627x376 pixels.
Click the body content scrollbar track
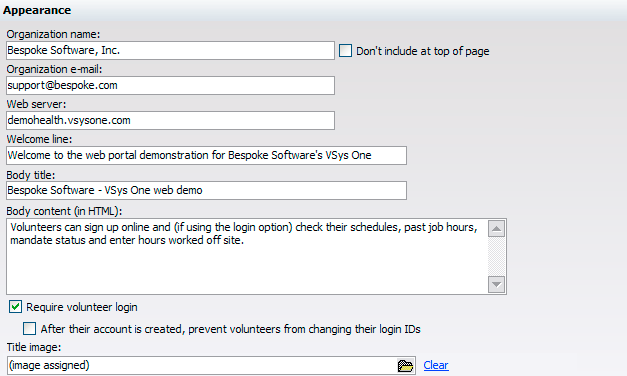pos(496,256)
